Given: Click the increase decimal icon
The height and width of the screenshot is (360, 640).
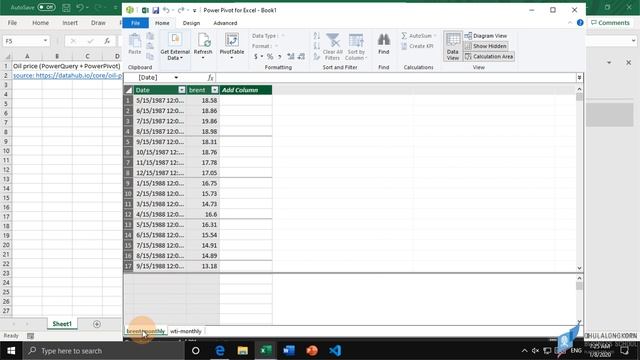Looking at the screenshot, I should 291,56.
